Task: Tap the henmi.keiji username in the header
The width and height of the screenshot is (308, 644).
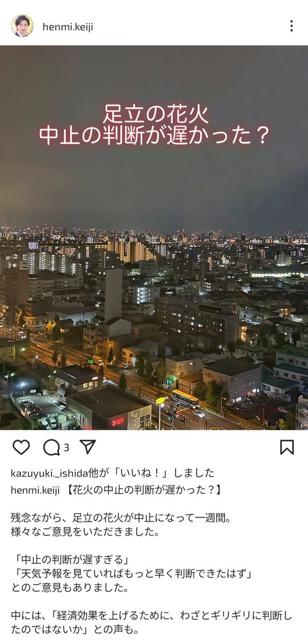Action: pos(68,26)
